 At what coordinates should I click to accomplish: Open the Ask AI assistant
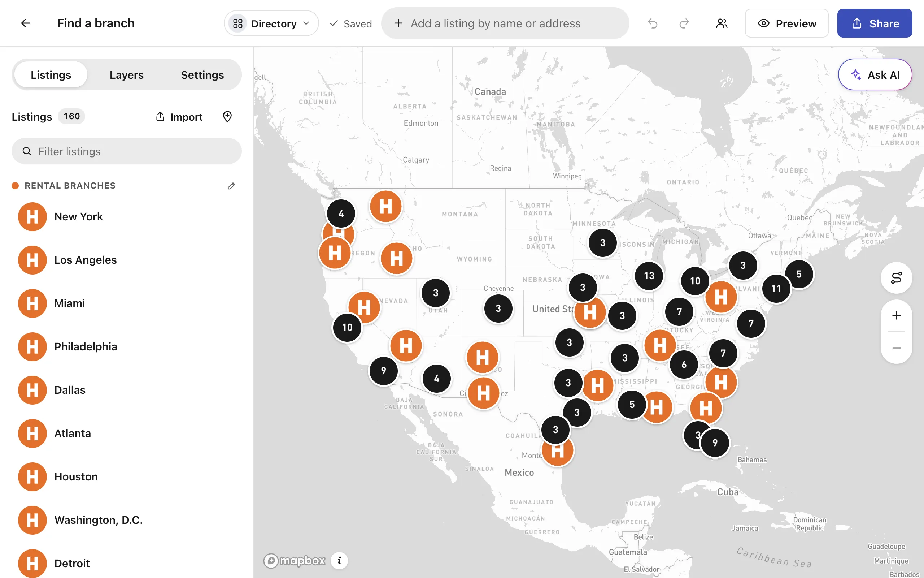pos(875,74)
